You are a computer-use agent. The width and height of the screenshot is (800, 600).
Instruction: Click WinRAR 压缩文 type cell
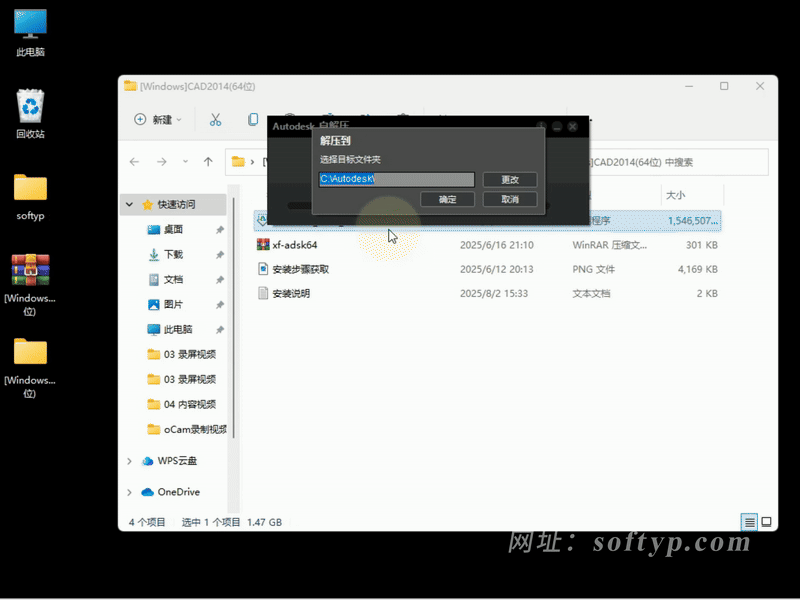pos(609,245)
